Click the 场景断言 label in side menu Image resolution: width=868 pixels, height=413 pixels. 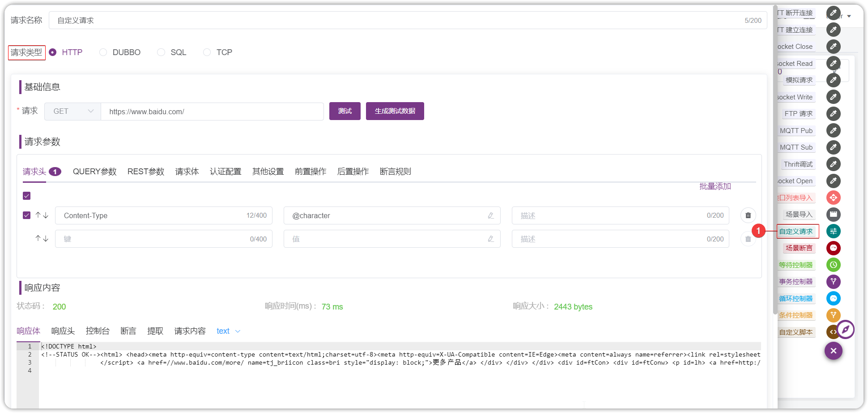point(799,248)
